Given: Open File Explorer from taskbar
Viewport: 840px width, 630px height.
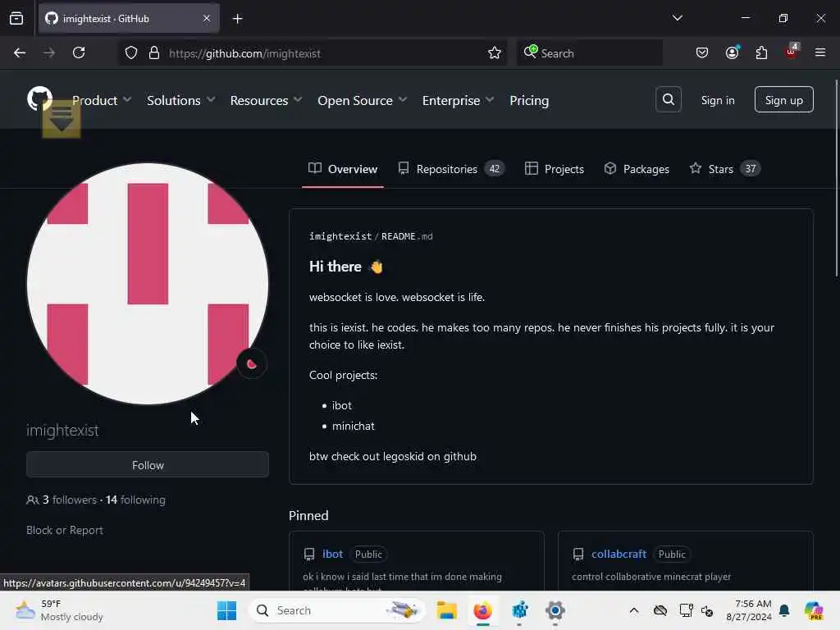Looking at the screenshot, I should [x=447, y=610].
